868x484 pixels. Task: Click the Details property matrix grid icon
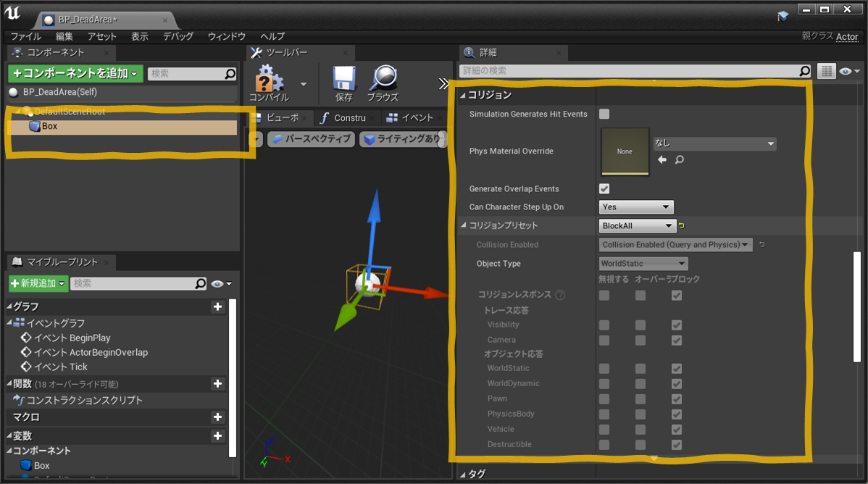coord(827,71)
